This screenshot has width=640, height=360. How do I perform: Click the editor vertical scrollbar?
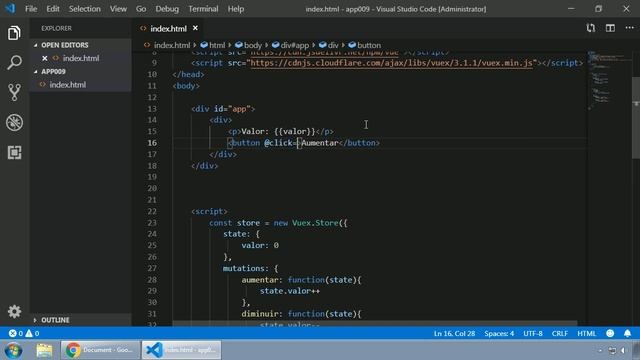pos(636,118)
